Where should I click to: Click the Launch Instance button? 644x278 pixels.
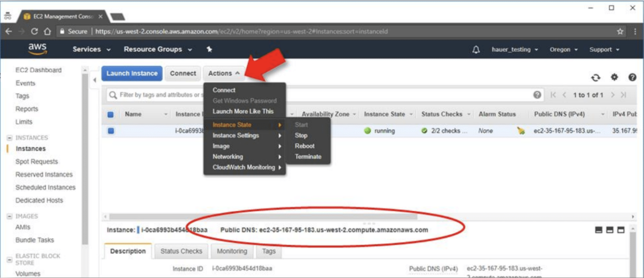point(132,73)
